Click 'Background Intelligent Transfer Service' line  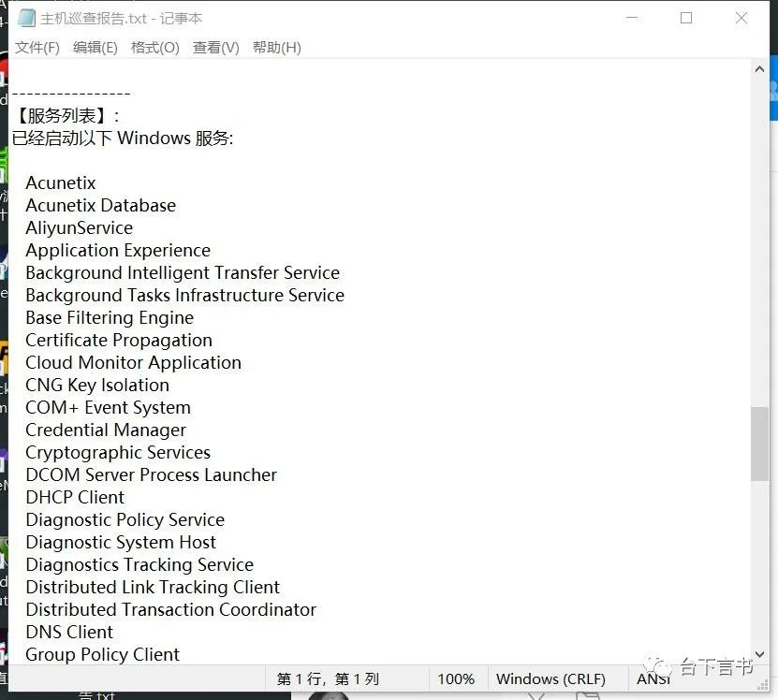183,273
